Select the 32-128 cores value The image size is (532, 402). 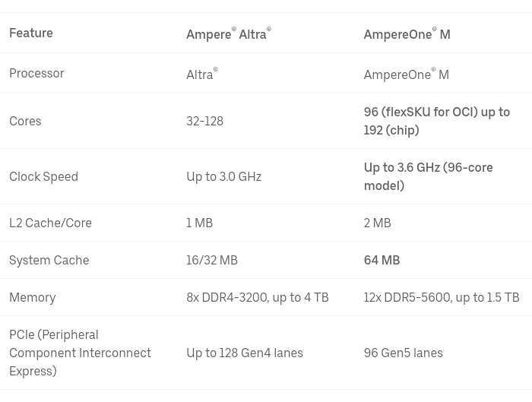(x=204, y=121)
